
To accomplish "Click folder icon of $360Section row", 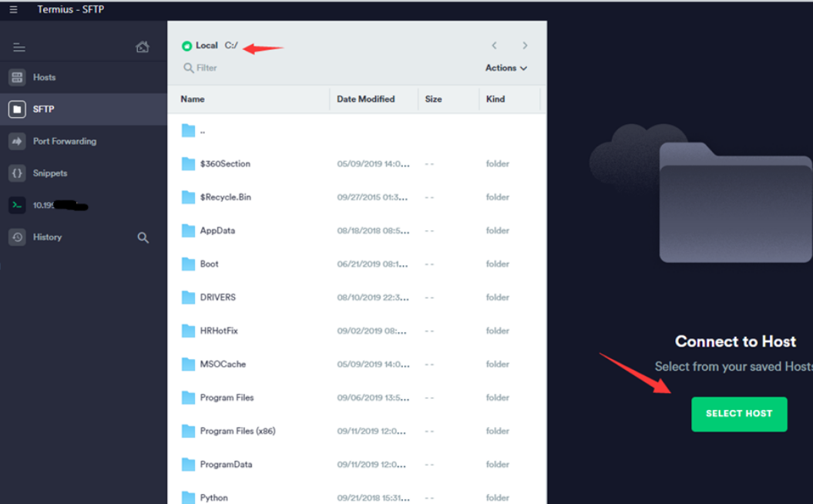I will [188, 164].
